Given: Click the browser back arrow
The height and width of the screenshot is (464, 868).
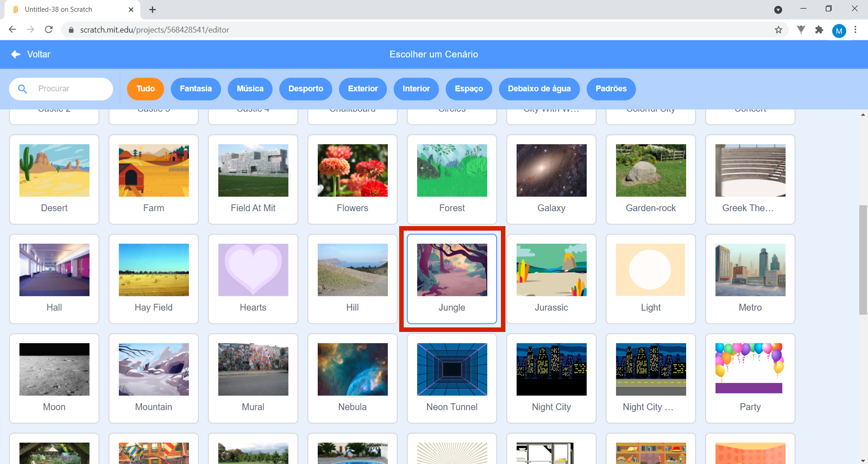Looking at the screenshot, I should click(x=12, y=29).
